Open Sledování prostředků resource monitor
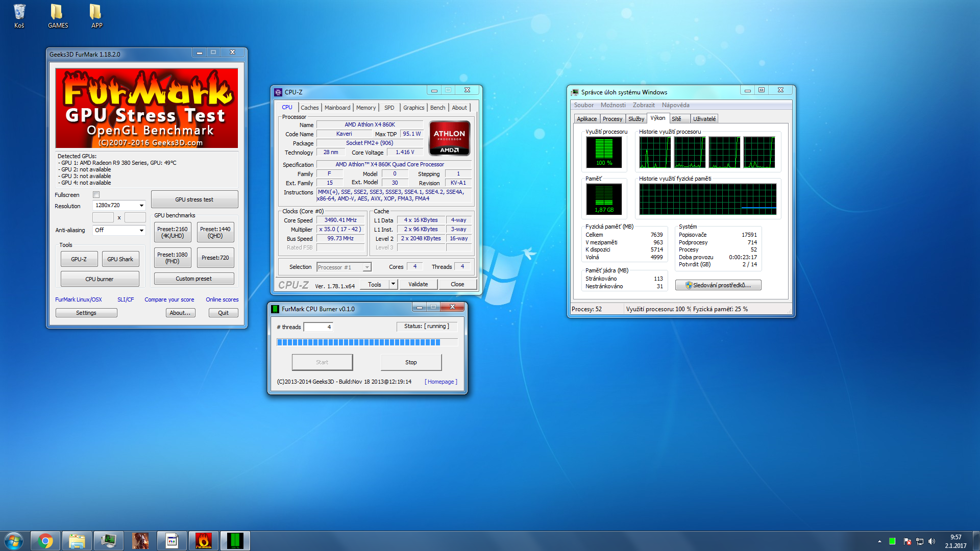Viewport: 980px width, 551px height. 718,285
